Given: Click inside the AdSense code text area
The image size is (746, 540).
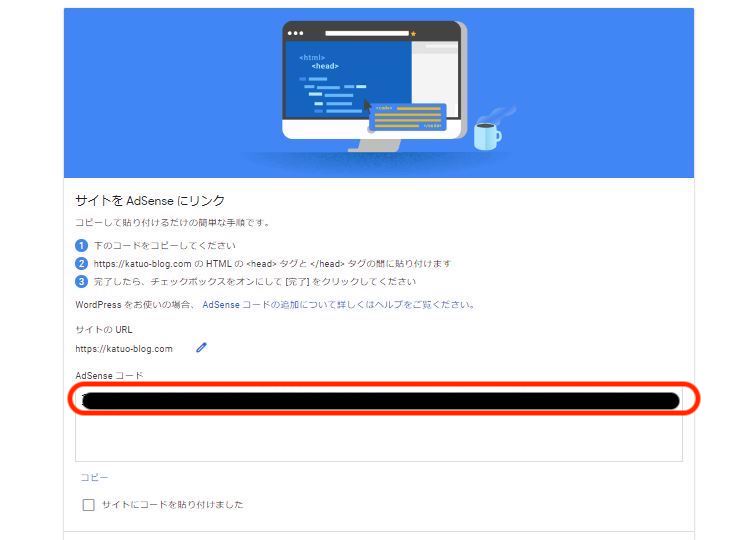Looking at the screenshot, I should [x=379, y=424].
